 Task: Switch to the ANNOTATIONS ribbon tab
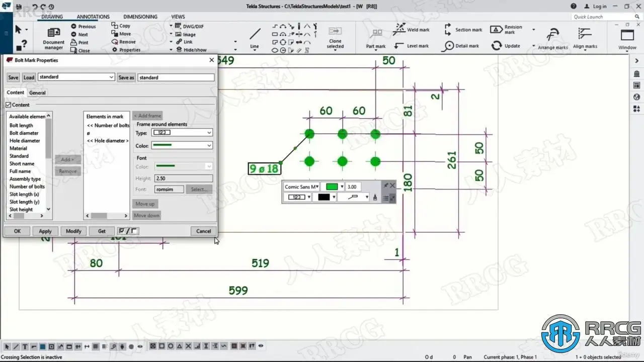[93, 17]
